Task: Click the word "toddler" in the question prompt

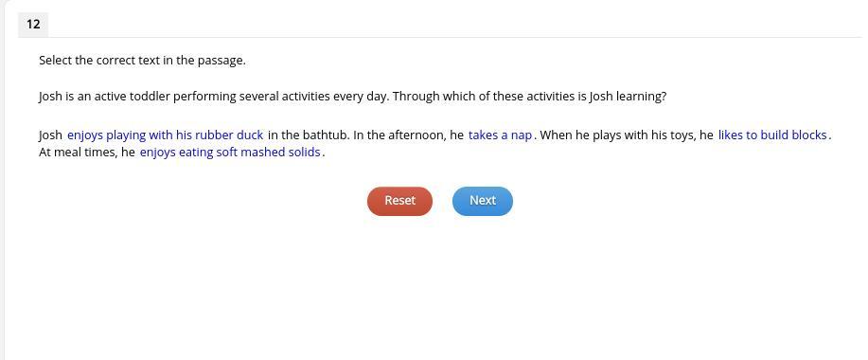Action: (x=150, y=97)
